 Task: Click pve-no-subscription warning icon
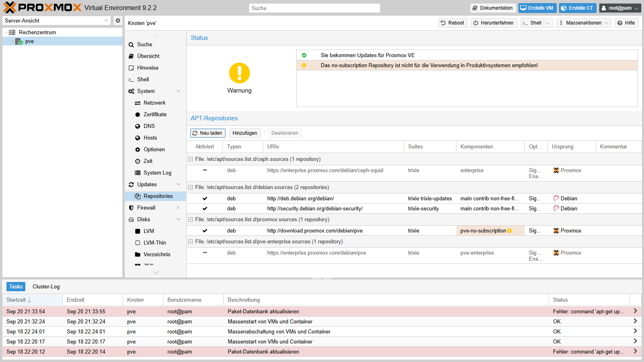coord(510,231)
